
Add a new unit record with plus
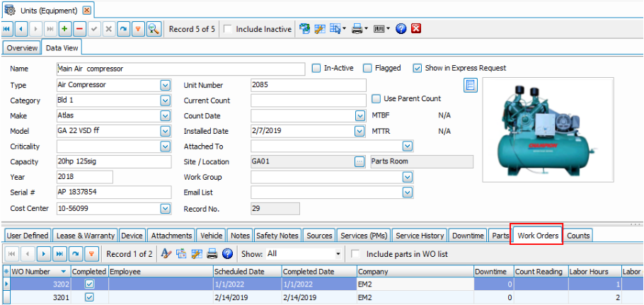65,29
